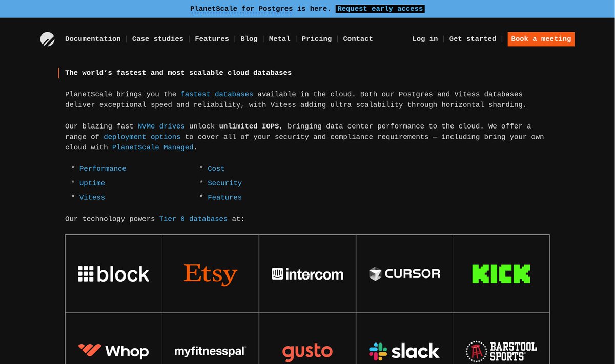The image size is (615, 364).
Task: Click Get started
Action: (473, 39)
